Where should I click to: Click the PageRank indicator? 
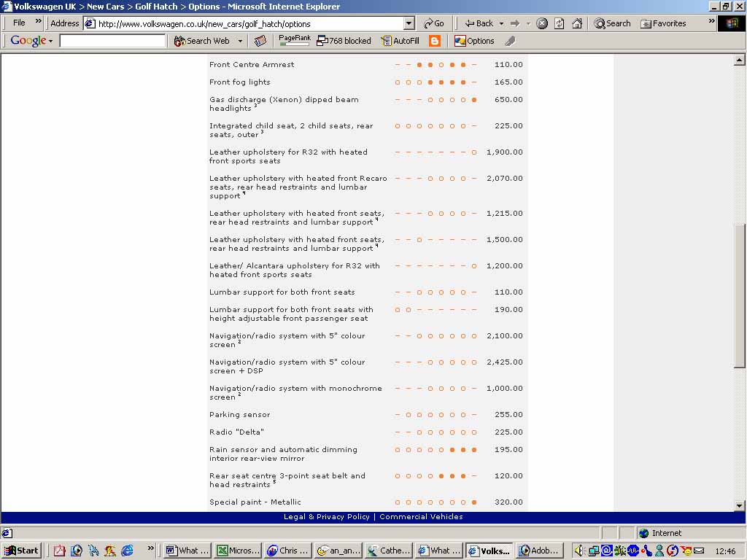click(295, 41)
